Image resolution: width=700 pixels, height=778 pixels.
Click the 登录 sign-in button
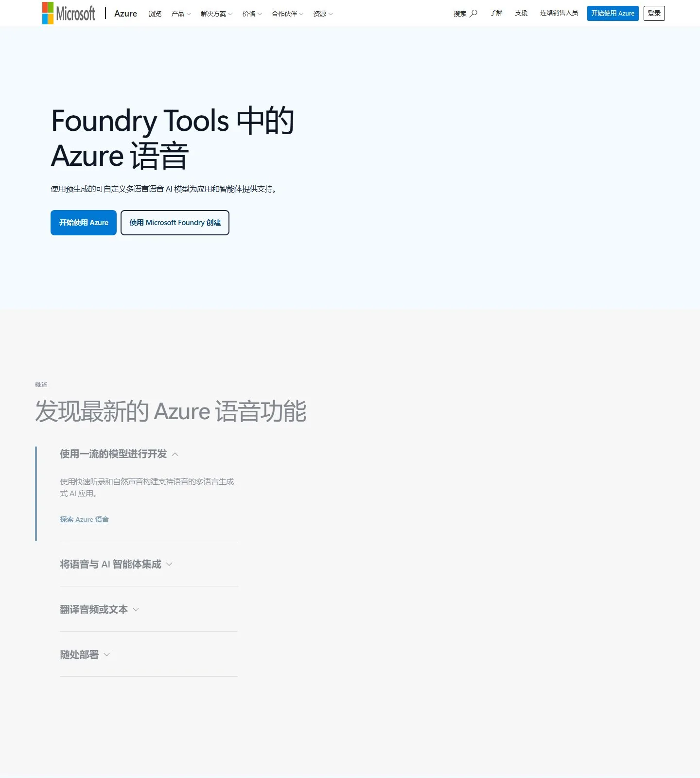(654, 13)
